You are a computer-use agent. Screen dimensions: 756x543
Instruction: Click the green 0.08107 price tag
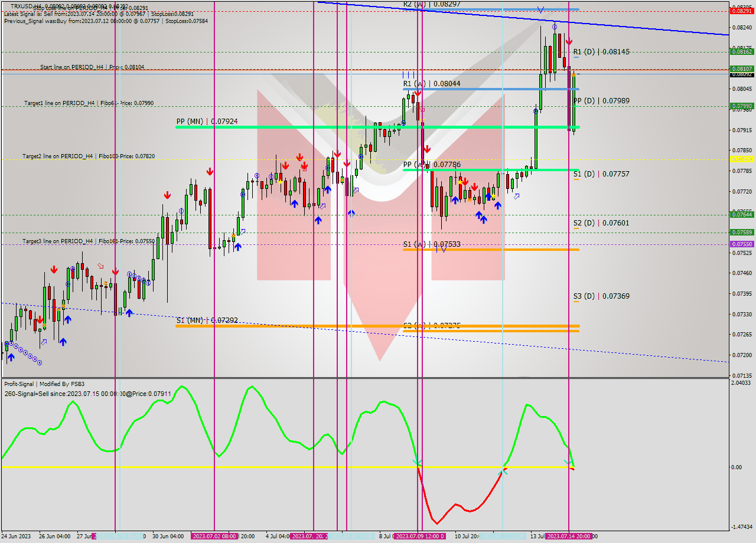(741, 68)
